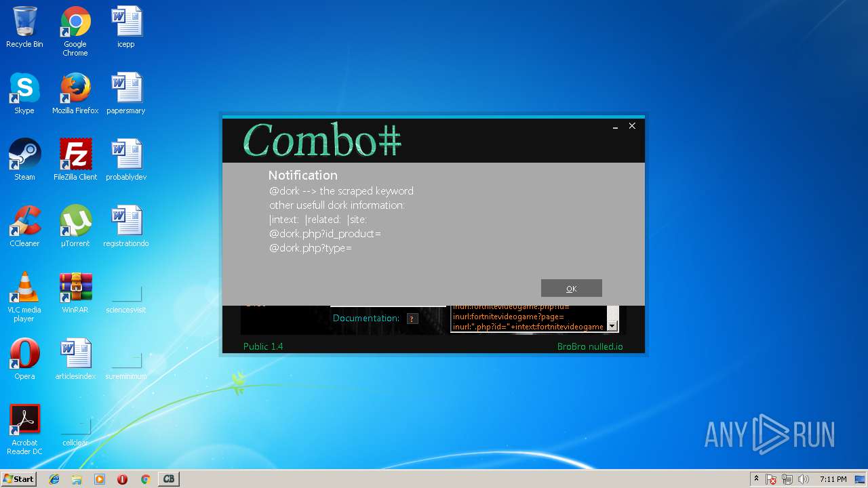Minimize the Combo# window
The height and width of the screenshot is (488, 868).
point(615,126)
